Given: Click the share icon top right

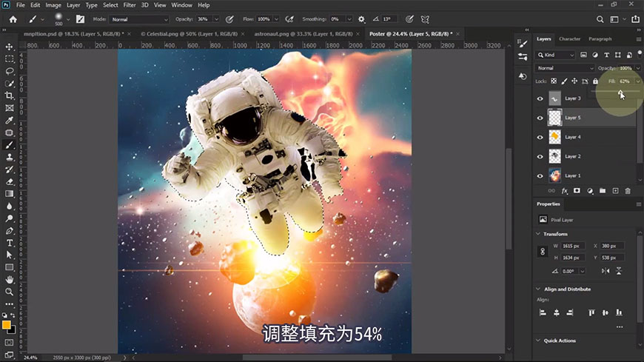Looking at the screenshot, I should pyautogui.click(x=635, y=19).
